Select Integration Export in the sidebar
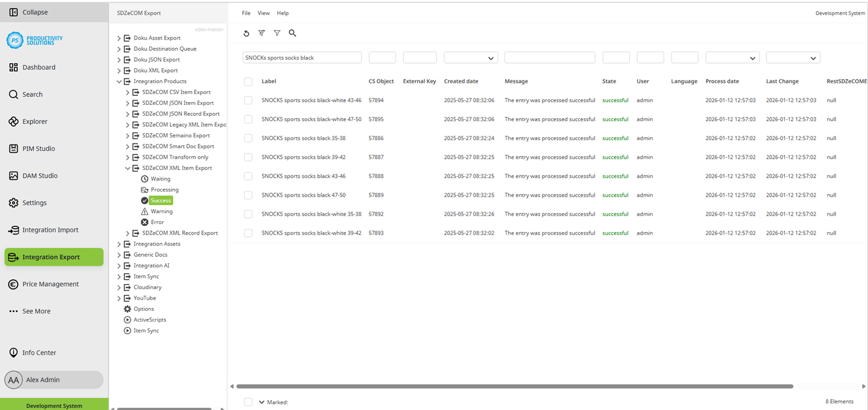Viewport: 868px width, 410px height. [x=54, y=257]
